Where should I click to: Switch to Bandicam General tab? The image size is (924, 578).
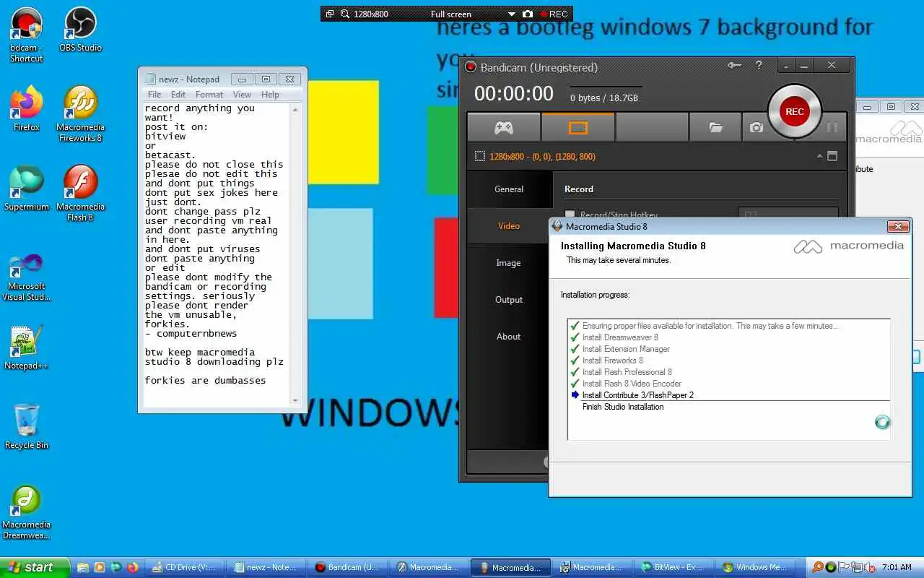509,189
